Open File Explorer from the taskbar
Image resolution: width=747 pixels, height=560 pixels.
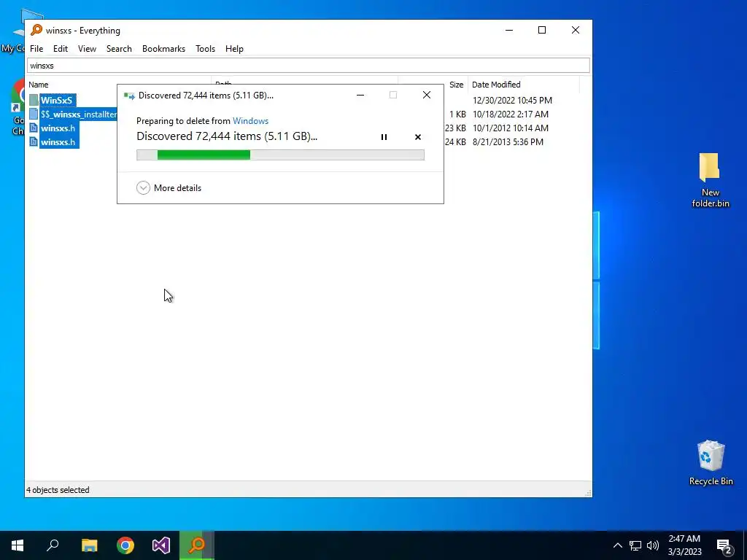(x=89, y=545)
